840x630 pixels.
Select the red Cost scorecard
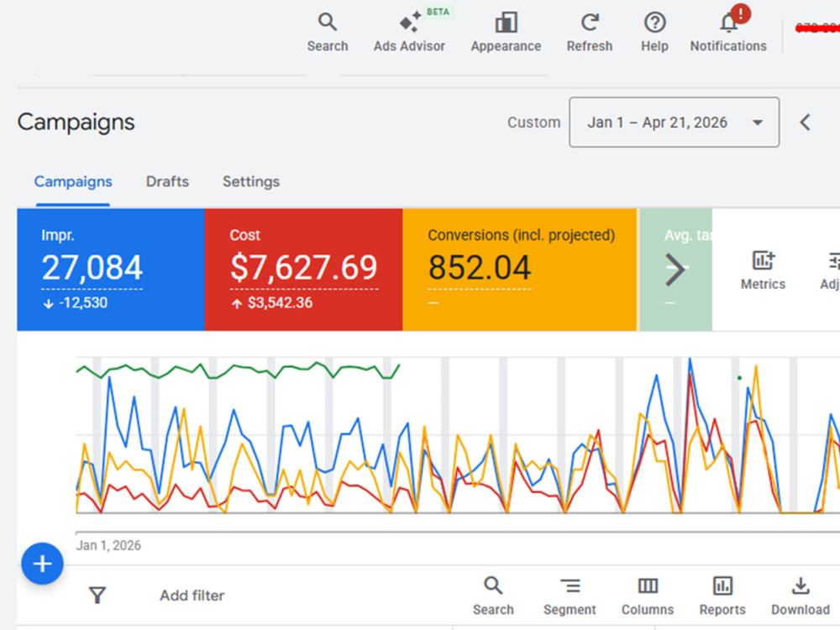point(303,270)
